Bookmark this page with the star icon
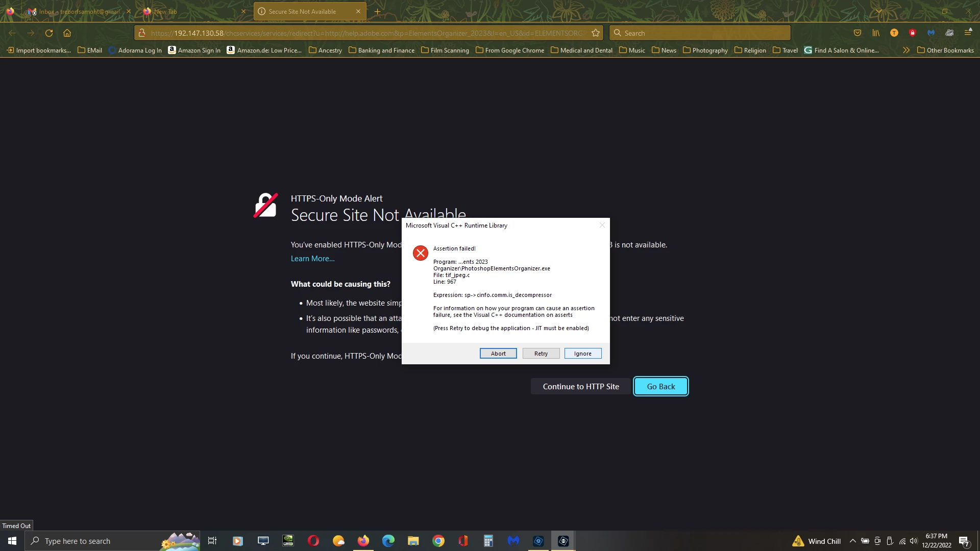Viewport: 980px width, 551px height. tap(595, 33)
